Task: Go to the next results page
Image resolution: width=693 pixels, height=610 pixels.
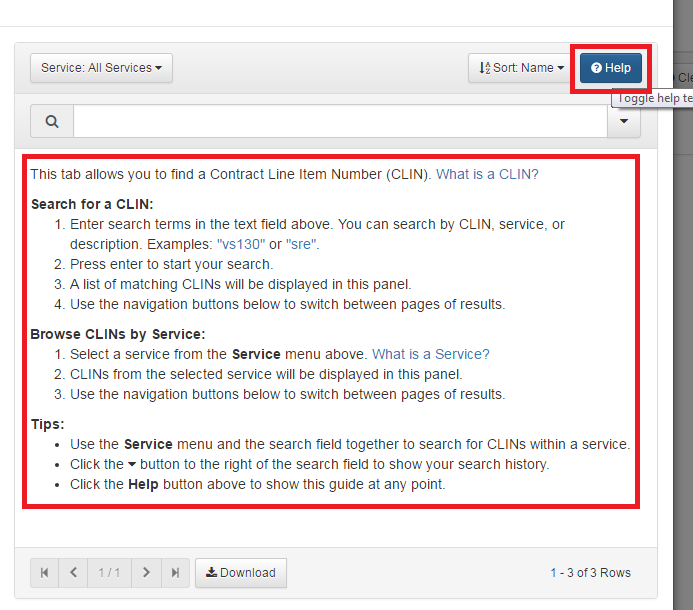Action: (x=146, y=573)
